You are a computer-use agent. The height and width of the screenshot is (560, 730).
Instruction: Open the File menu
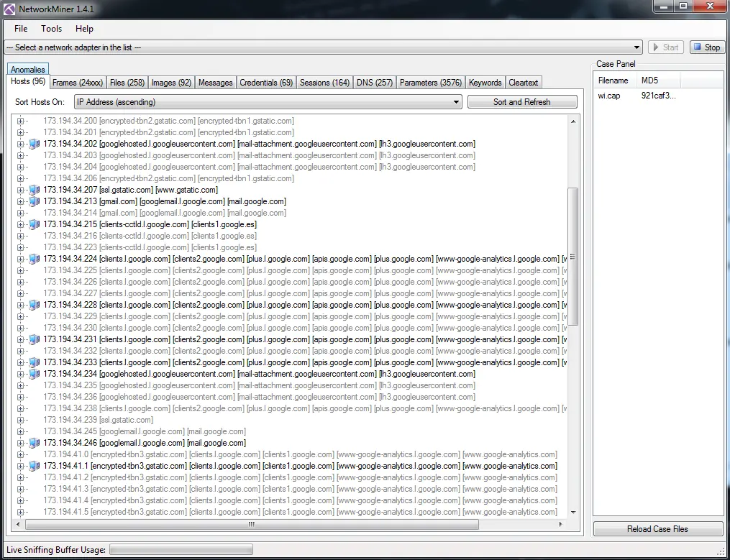[21, 29]
